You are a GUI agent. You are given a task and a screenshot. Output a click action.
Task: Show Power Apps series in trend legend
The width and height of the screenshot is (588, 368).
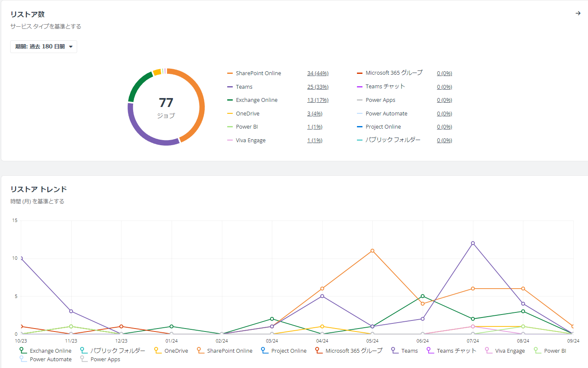(100, 359)
